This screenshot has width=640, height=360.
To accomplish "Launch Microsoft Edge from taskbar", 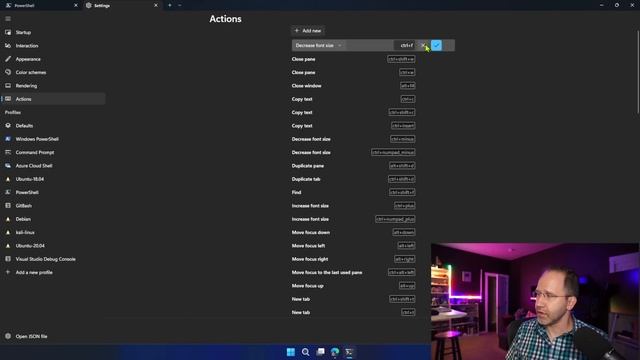I will pyautogui.click(x=335, y=352).
